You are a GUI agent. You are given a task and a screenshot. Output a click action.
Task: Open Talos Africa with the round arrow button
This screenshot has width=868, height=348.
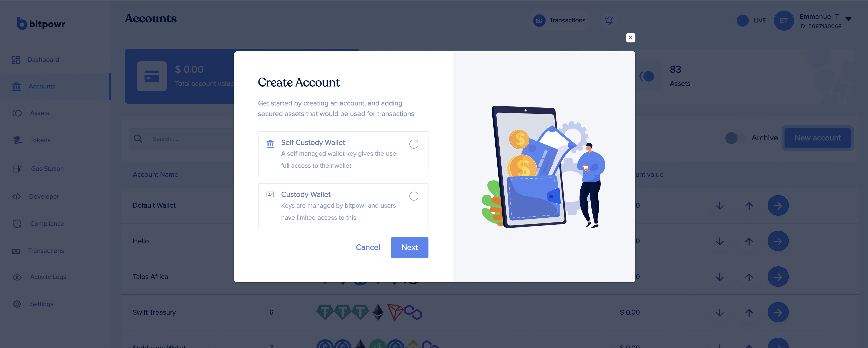(778, 277)
